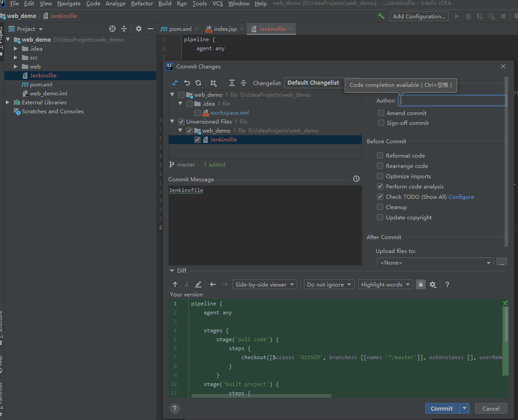This screenshot has width=518, height=420.
Task: Click Add Configuration button
Action: click(419, 16)
